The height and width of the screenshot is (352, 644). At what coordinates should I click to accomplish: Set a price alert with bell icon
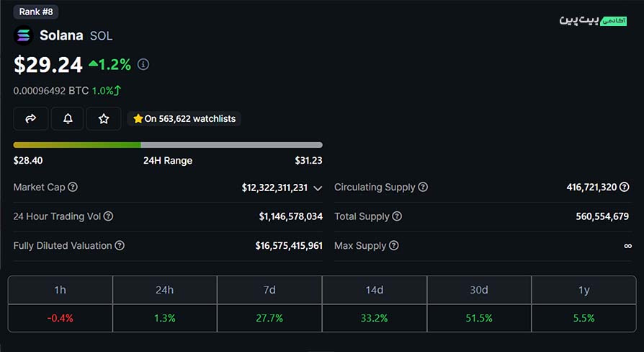click(x=68, y=119)
